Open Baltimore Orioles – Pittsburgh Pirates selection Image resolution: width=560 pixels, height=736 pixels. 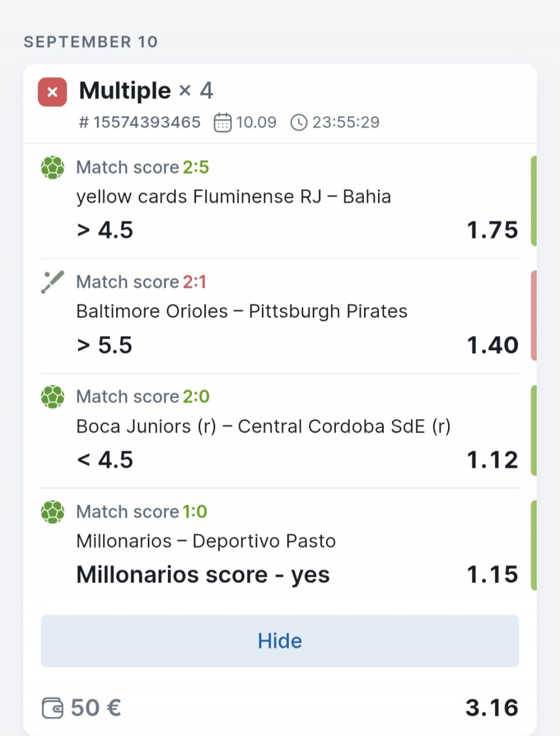(x=242, y=312)
